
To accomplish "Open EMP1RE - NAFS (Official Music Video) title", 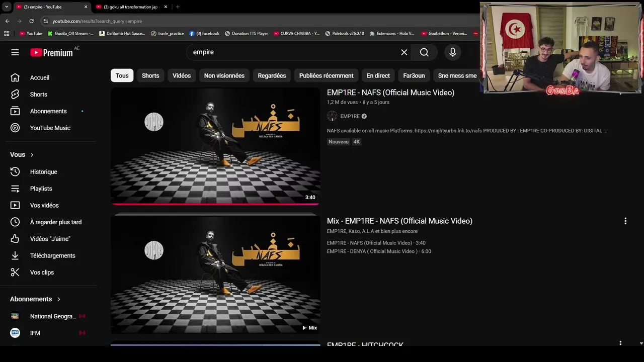I will pyautogui.click(x=390, y=93).
